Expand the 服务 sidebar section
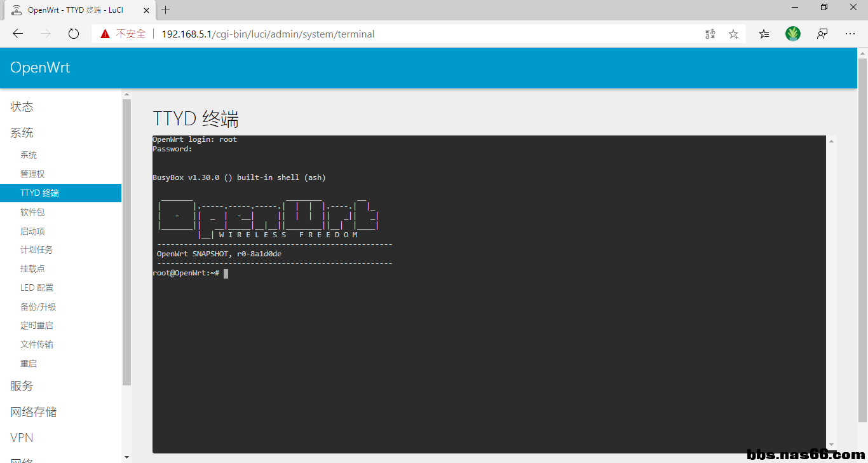Image resolution: width=868 pixels, height=463 pixels. click(x=22, y=386)
